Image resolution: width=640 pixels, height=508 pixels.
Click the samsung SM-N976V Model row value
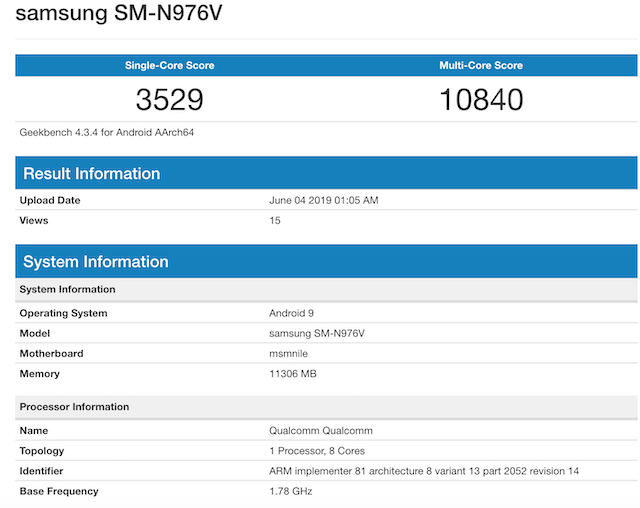click(313, 333)
